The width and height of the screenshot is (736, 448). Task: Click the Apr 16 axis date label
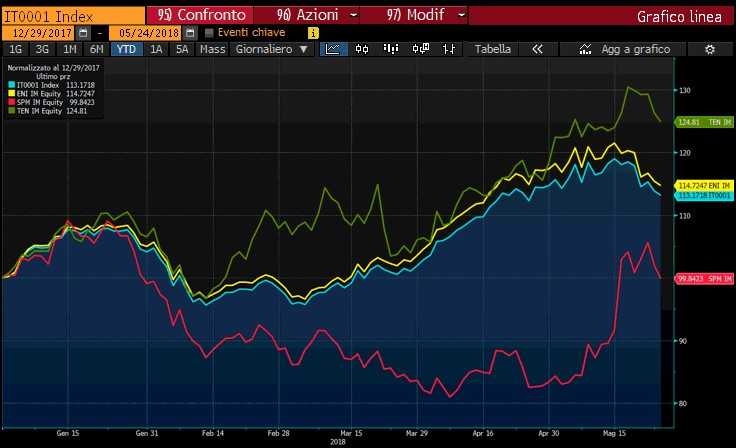click(x=483, y=433)
